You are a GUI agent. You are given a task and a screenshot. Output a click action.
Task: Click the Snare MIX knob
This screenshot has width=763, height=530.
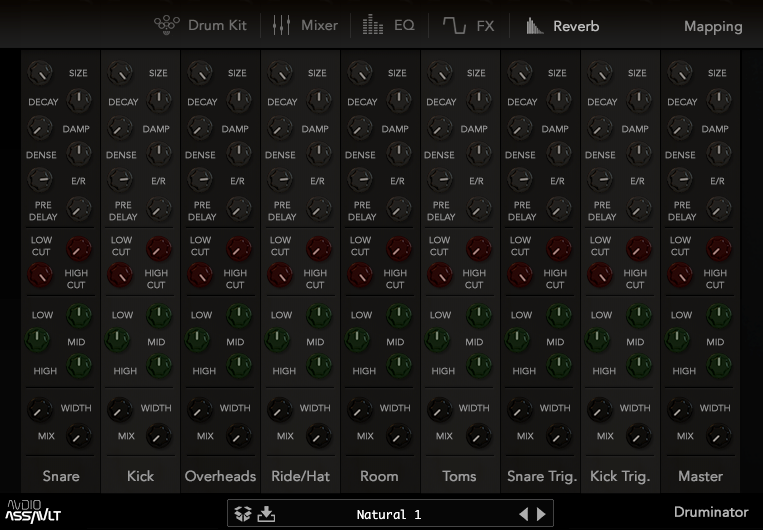[x=78, y=436]
